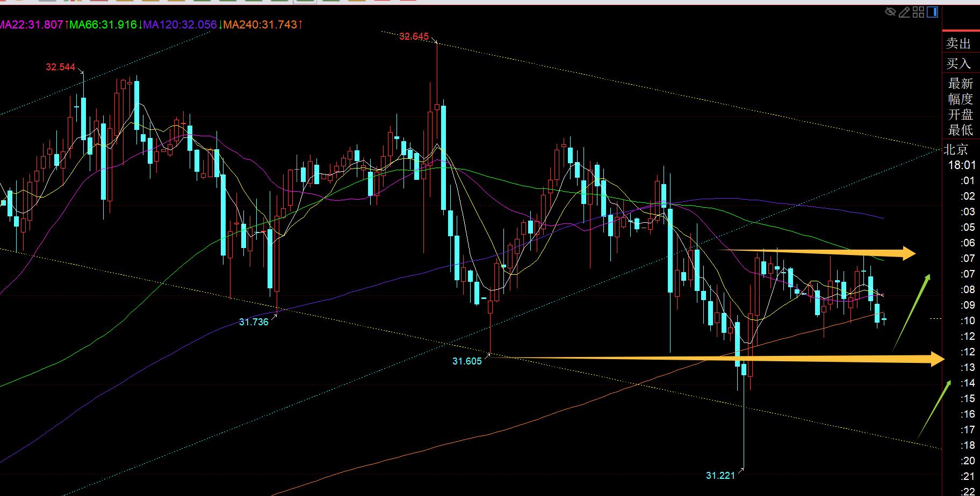Click the 31.605 low price marker
This screenshot has height=496, width=980.
click(x=467, y=361)
